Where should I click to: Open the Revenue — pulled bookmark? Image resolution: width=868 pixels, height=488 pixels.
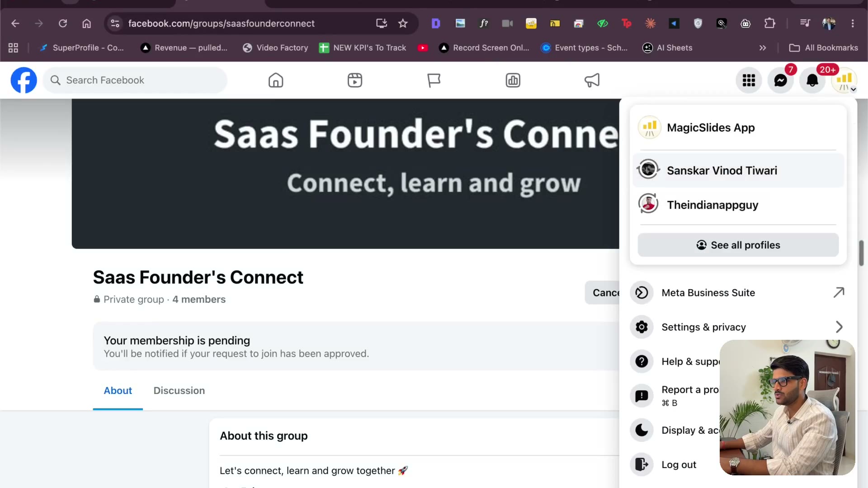(x=184, y=48)
